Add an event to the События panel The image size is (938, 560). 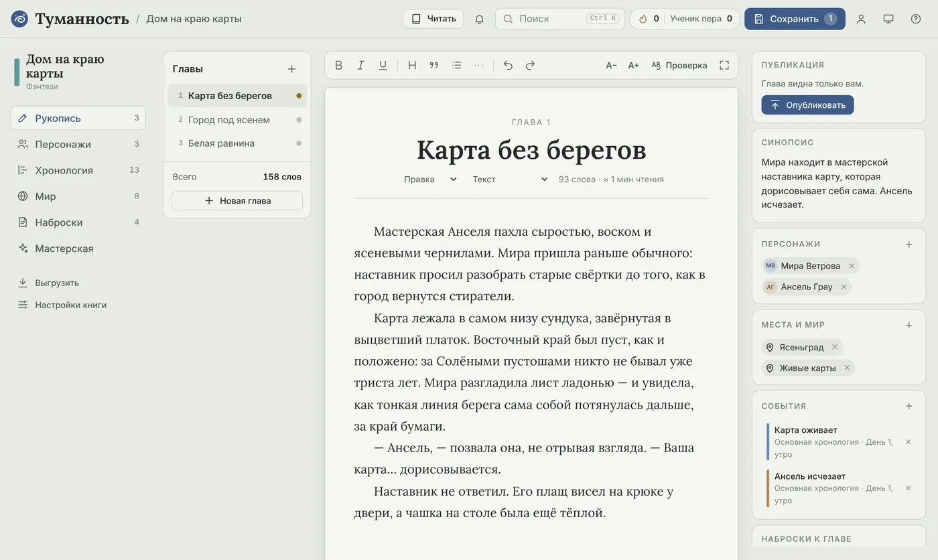(909, 406)
